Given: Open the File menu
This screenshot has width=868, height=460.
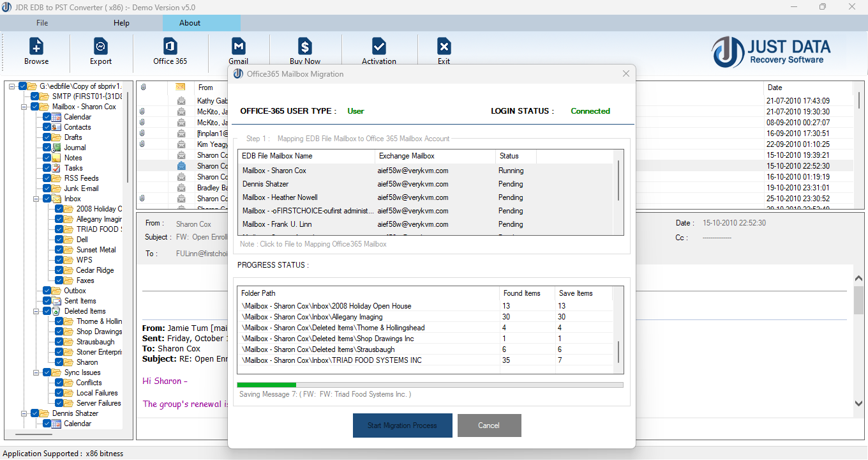Looking at the screenshot, I should [41, 22].
